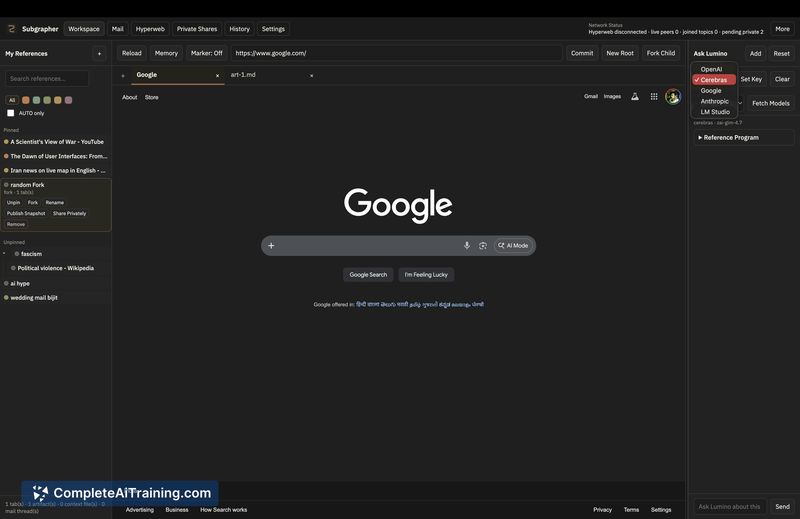The height and width of the screenshot is (519, 800).
Task: Toggle the AUTO only checkbox
Action: [x=11, y=113]
